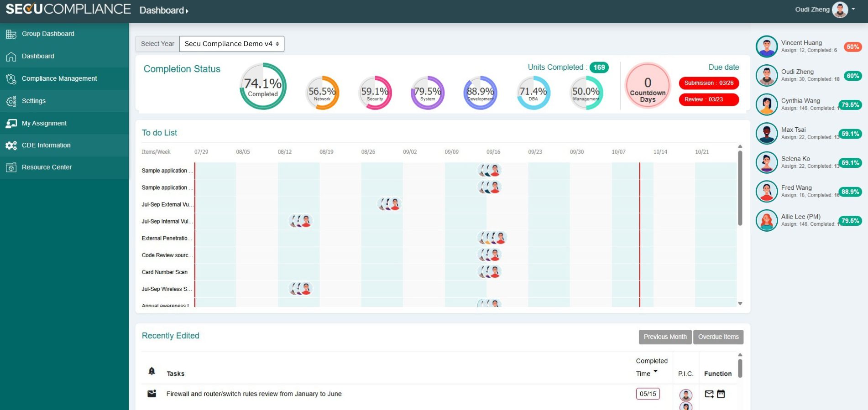Click the My Assignment icon

11,123
